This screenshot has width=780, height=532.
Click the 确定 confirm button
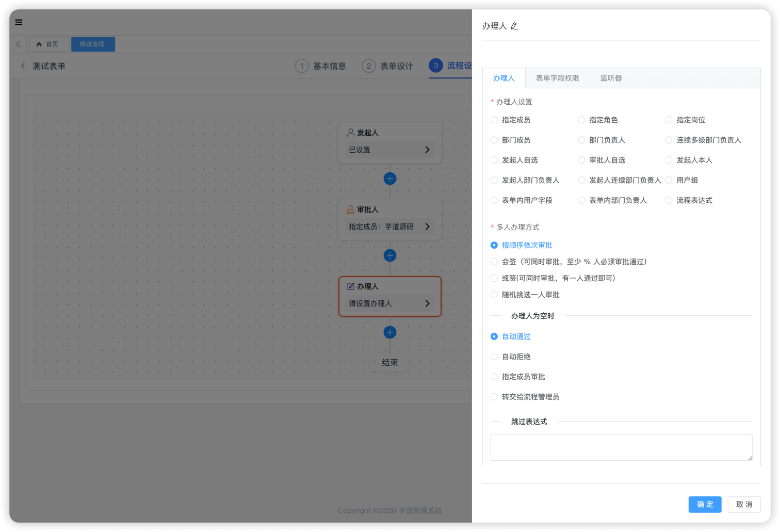click(705, 505)
